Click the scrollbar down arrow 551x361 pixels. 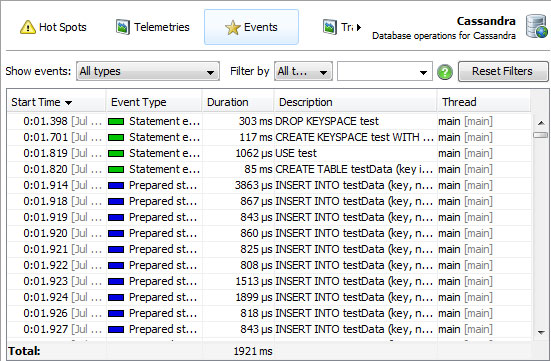click(x=541, y=332)
